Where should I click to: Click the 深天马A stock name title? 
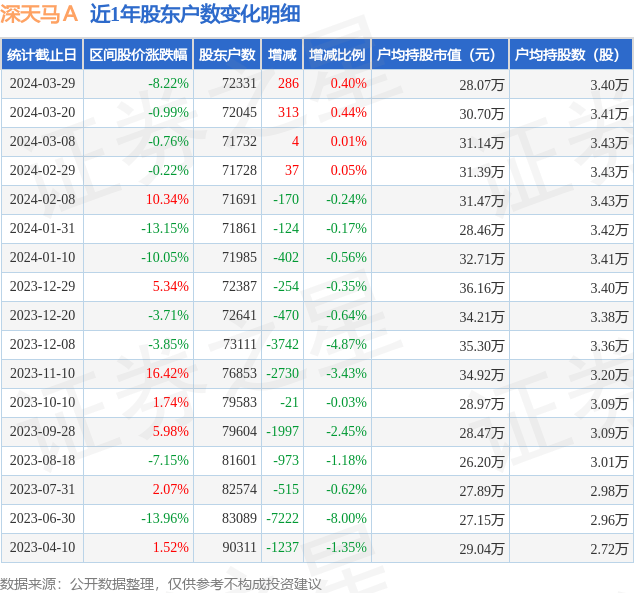coord(40,14)
